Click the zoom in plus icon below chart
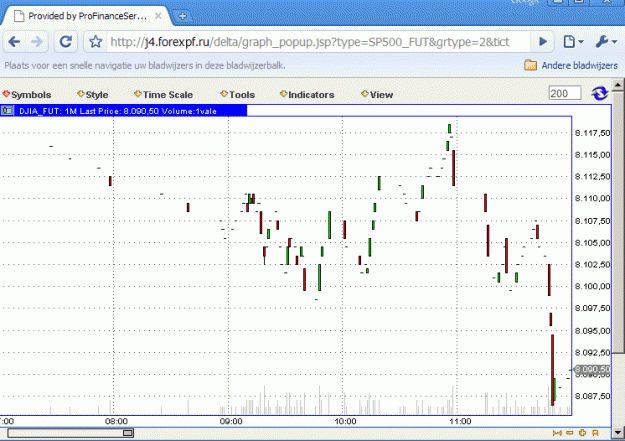This screenshot has height=441, width=625. click(582, 433)
